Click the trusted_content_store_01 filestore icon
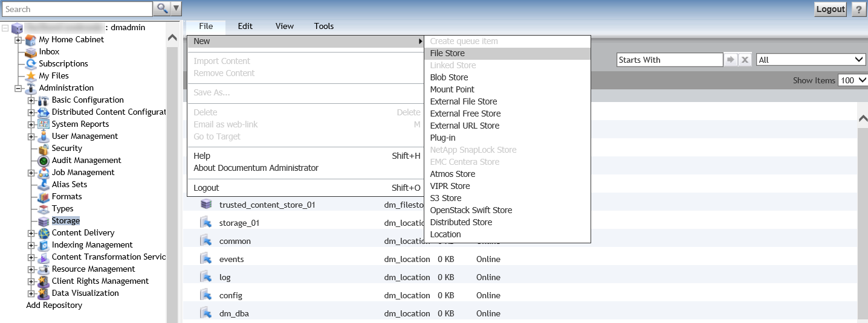Screen dimensions: 868x323 206,205
